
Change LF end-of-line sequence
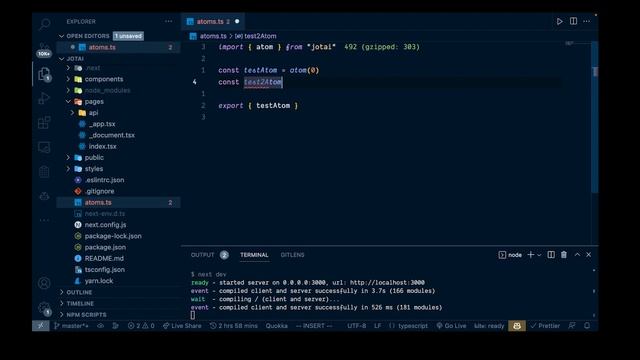pyautogui.click(x=378, y=326)
